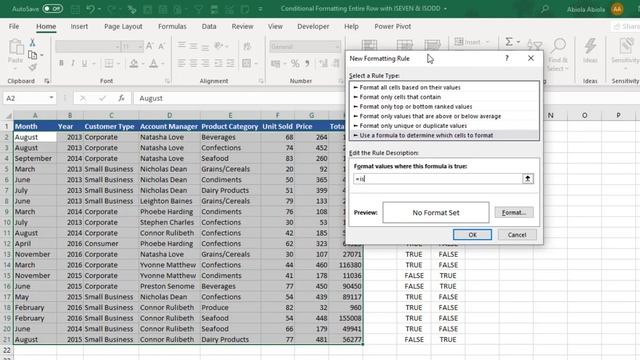640x360 pixels.
Task: Click the Borders icon in Font group
Action: click(x=109, y=63)
